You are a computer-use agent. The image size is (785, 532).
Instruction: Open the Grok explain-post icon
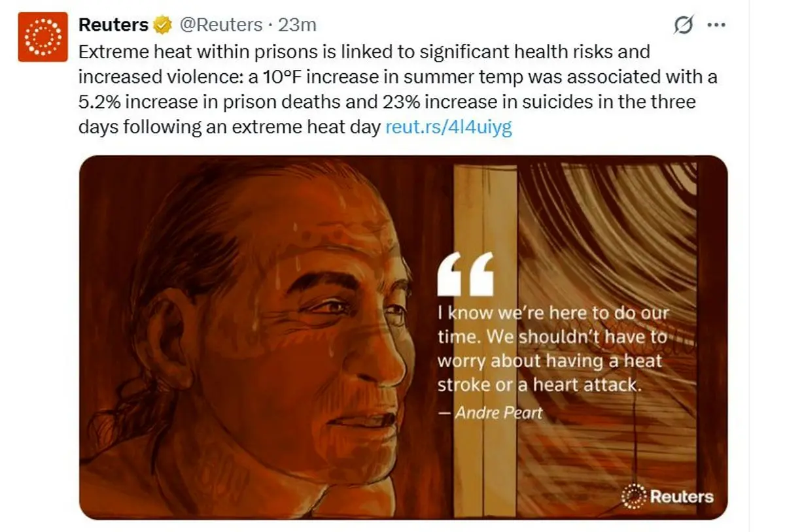(683, 25)
